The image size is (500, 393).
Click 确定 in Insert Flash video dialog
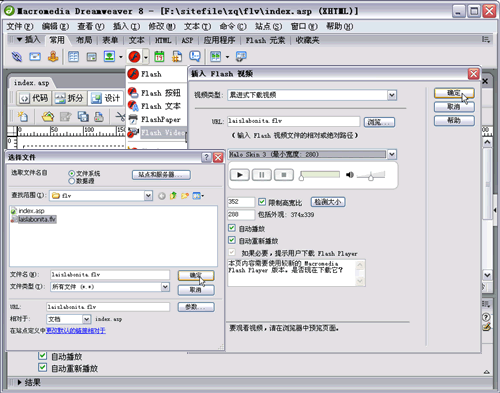[x=454, y=93]
